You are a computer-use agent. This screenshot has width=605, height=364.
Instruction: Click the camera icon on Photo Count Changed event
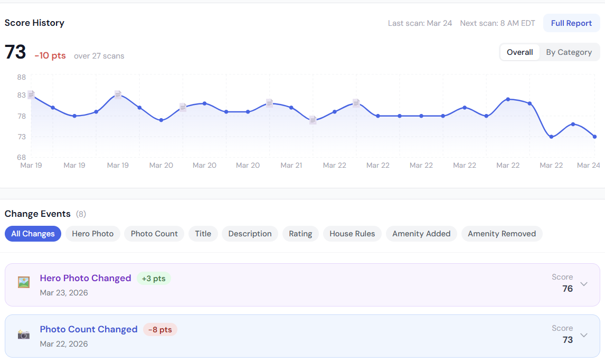click(x=23, y=334)
